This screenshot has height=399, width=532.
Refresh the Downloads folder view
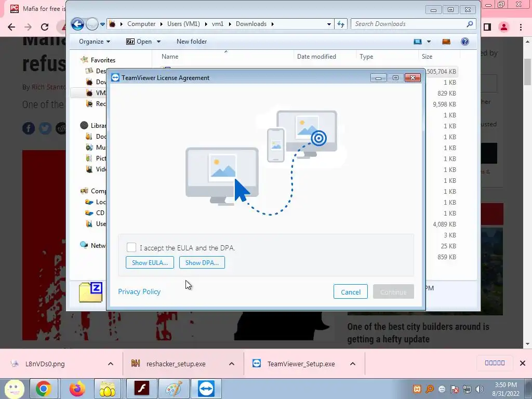pos(341,24)
